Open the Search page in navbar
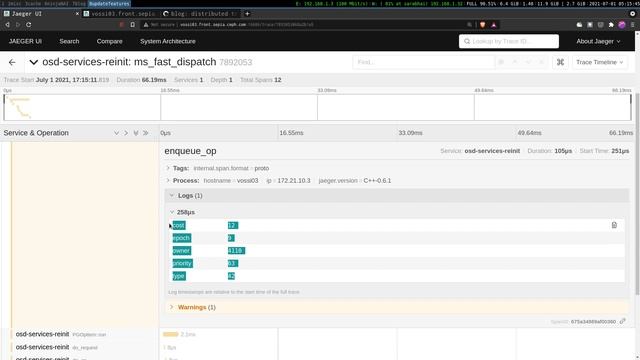Screen dimensions: 640x360 69,41
